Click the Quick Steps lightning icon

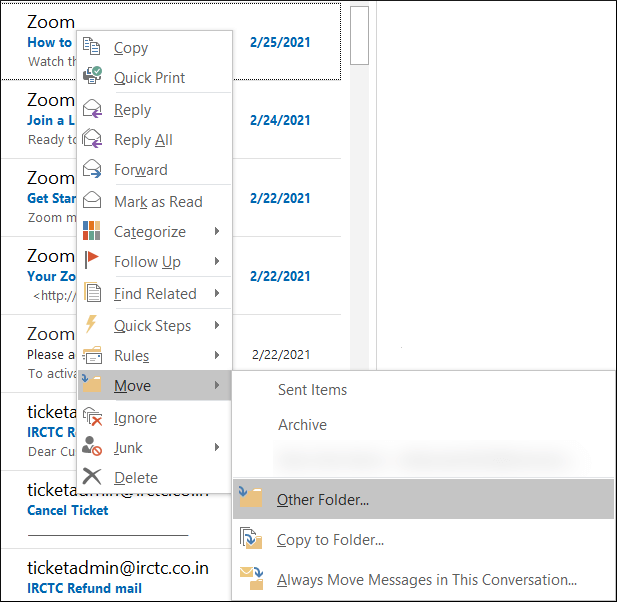[91, 324]
